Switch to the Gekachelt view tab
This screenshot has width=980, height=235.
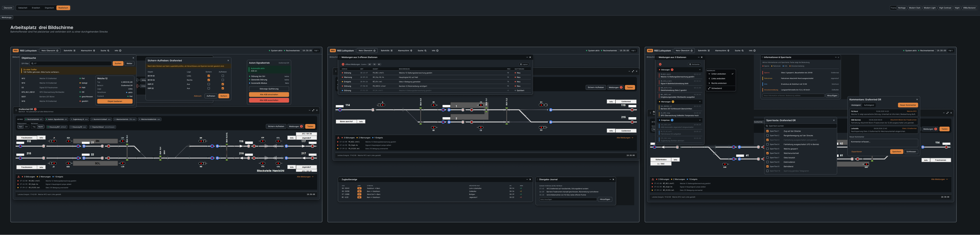point(23,8)
